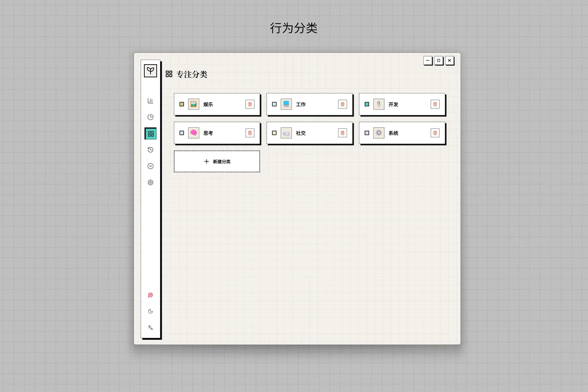Click the 娱乐 picture thumbnail
The image size is (588, 392).
[x=193, y=104]
